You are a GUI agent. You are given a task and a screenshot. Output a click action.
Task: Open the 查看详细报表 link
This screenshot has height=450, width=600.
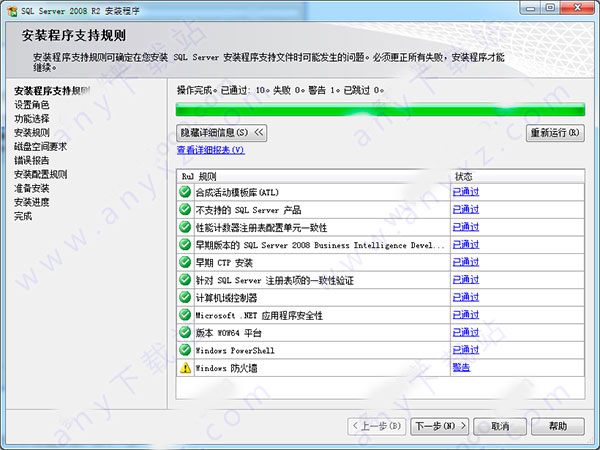[x=210, y=150]
